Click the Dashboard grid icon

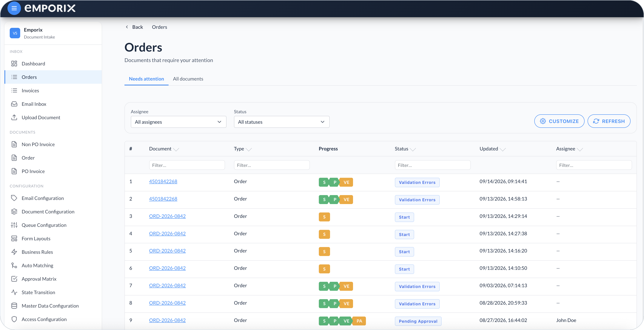[14, 64]
